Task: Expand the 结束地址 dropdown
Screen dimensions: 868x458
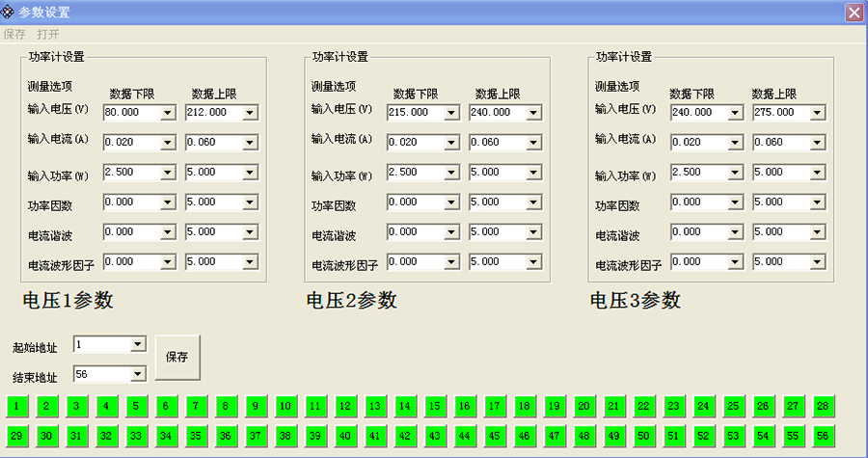Action: coord(138,374)
